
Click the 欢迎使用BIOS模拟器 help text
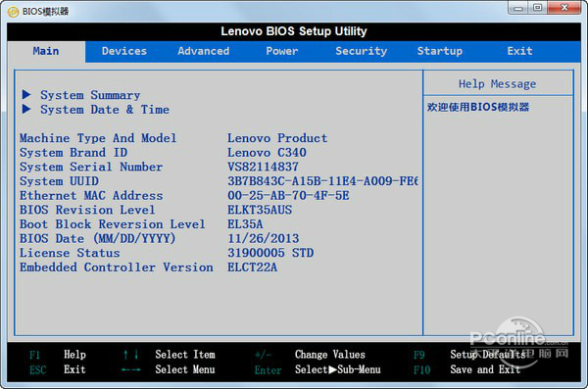click(x=478, y=107)
